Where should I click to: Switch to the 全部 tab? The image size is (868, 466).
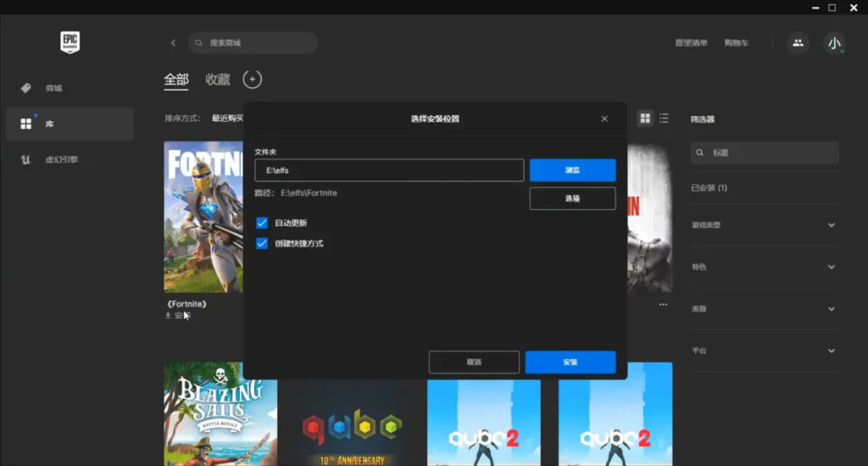(176, 80)
